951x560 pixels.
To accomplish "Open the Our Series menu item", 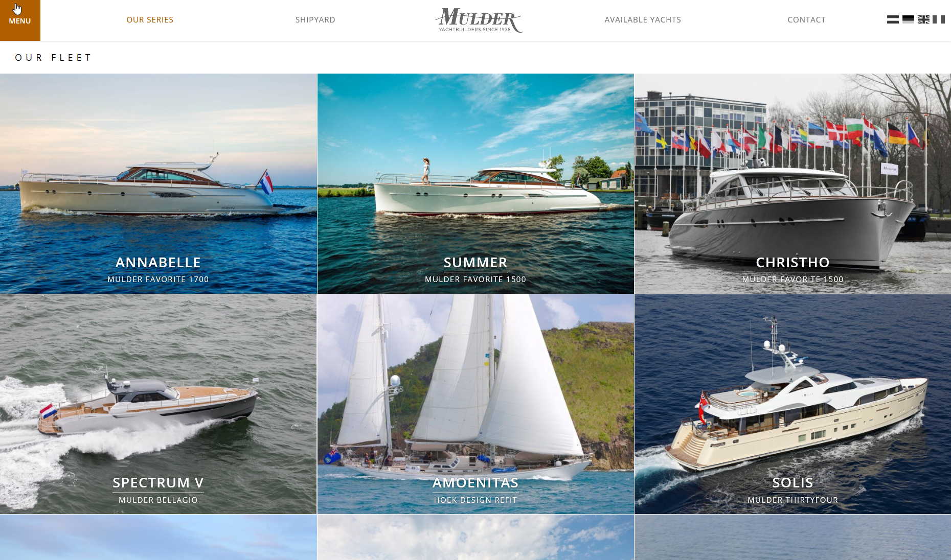I will pyautogui.click(x=150, y=20).
